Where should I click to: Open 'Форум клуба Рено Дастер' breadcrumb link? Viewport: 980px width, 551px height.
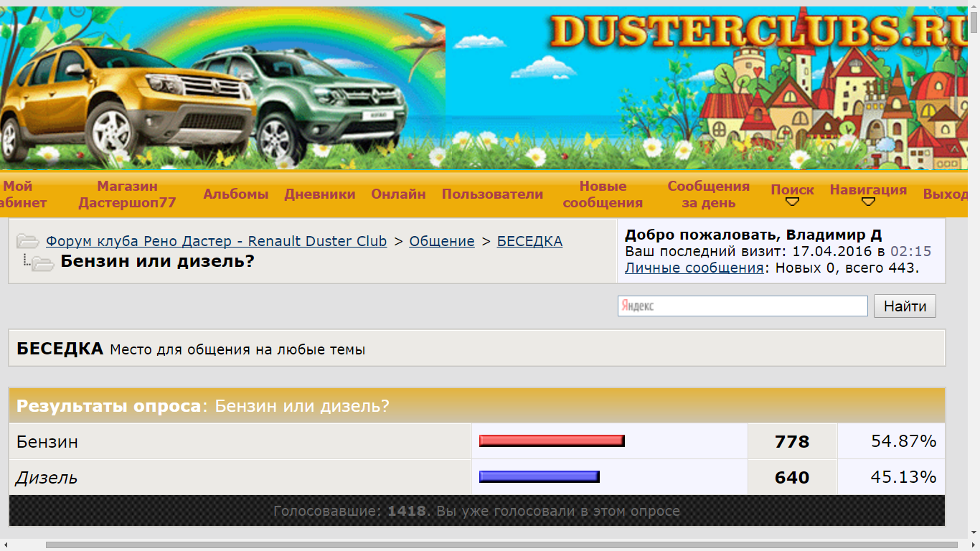tap(217, 241)
